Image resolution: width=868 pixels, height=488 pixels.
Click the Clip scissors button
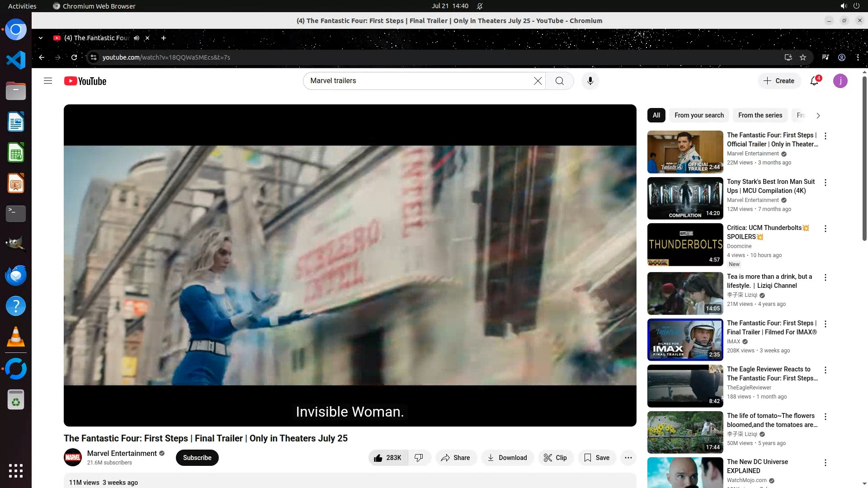tap(555, 458)
